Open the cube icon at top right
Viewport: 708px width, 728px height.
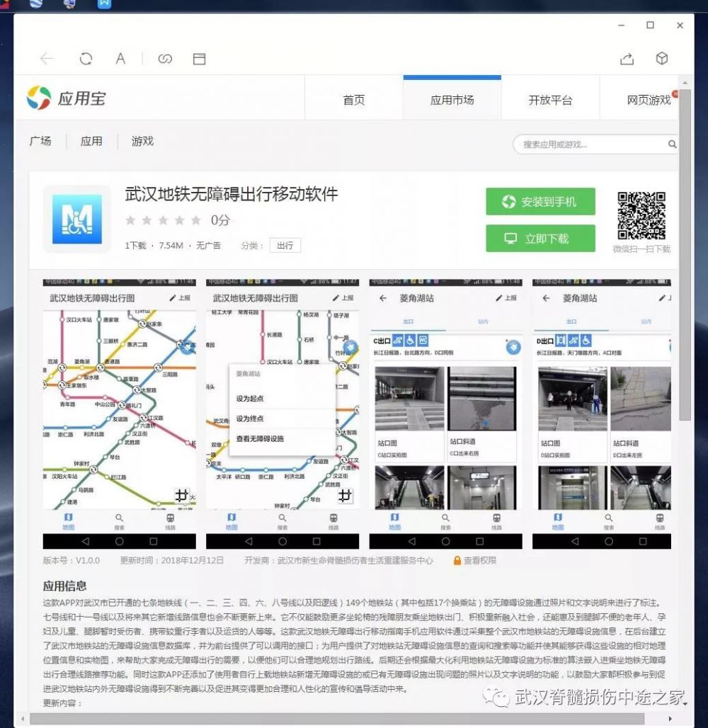pyautogui.click(x=661, y=59)
